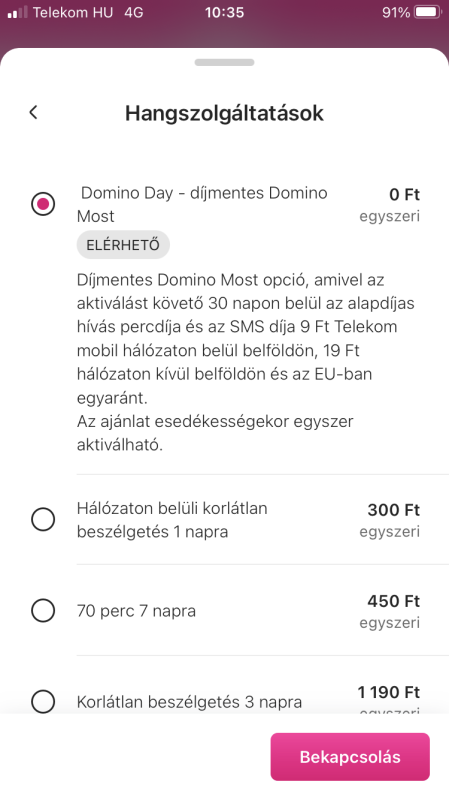
Task: Tap the Domino Most description paragraph
Action: point(246,362)
